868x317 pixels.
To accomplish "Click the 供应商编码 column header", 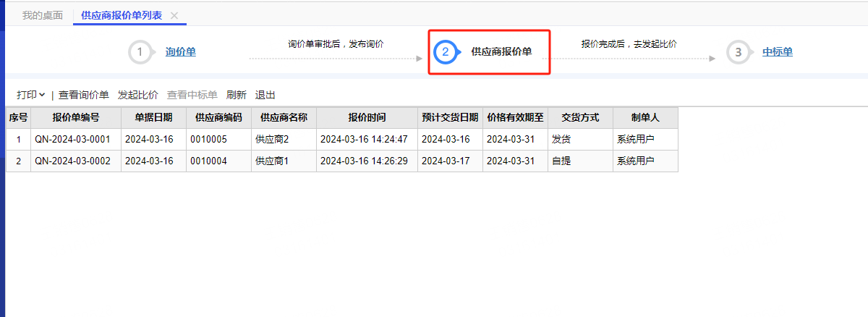I will coord(218,117).
